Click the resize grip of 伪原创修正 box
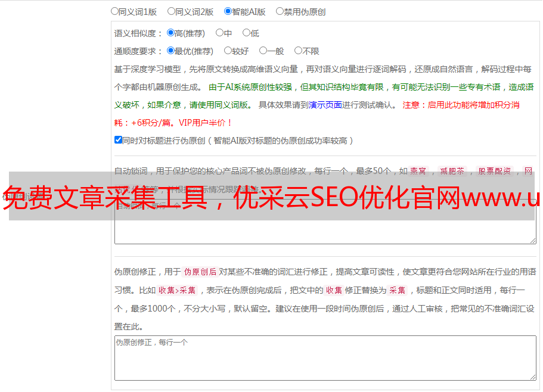543x392 pixels. click(x=533, y=377)
